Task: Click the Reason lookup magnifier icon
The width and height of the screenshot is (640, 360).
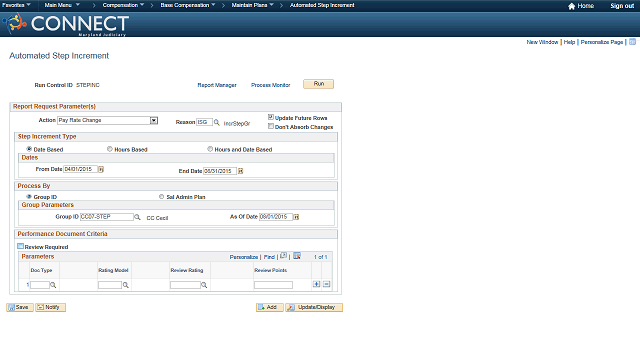Action: coord(217,122)
